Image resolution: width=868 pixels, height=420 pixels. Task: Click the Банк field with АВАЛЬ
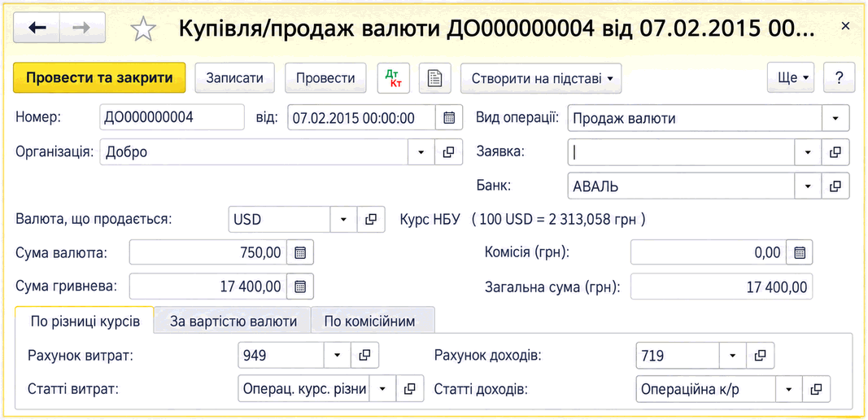(682, 186)
